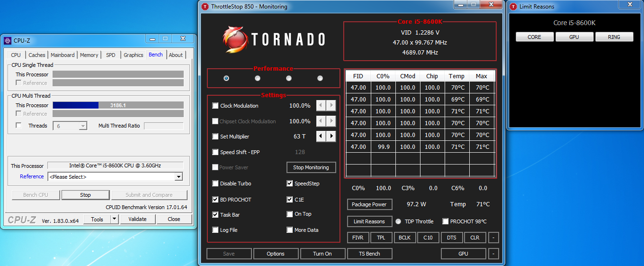
Task: Click the DTS button
Action: (x=452, y=238)
